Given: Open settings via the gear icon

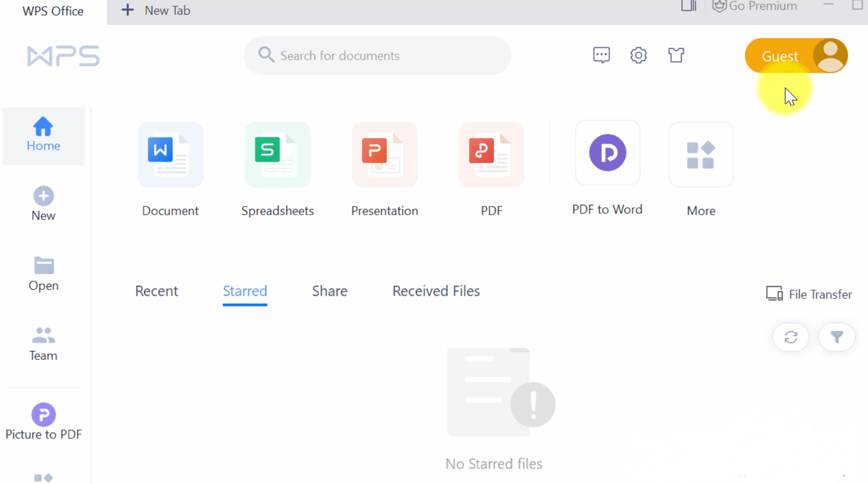Looking at the screenshot, I should click(x=639, y=55).
